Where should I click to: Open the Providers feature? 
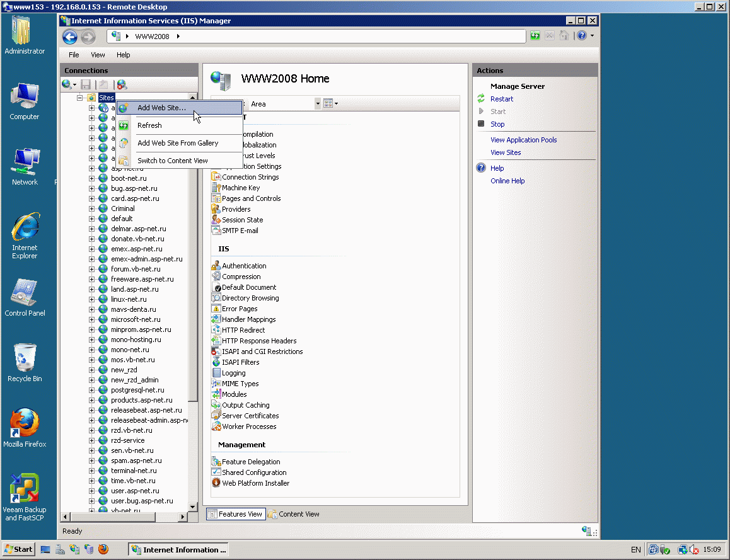click(x=231, y=209)
